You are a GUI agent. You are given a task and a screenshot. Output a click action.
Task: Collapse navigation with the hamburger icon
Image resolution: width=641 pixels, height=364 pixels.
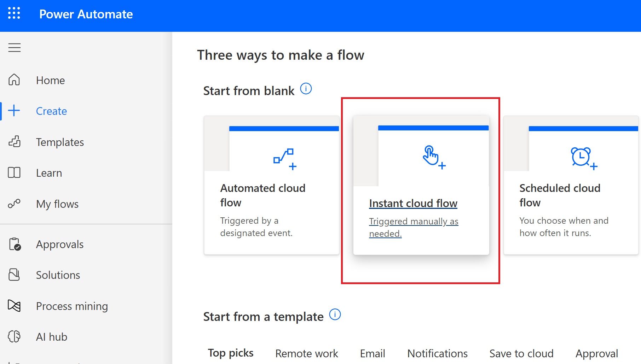(x=14, y=48)
